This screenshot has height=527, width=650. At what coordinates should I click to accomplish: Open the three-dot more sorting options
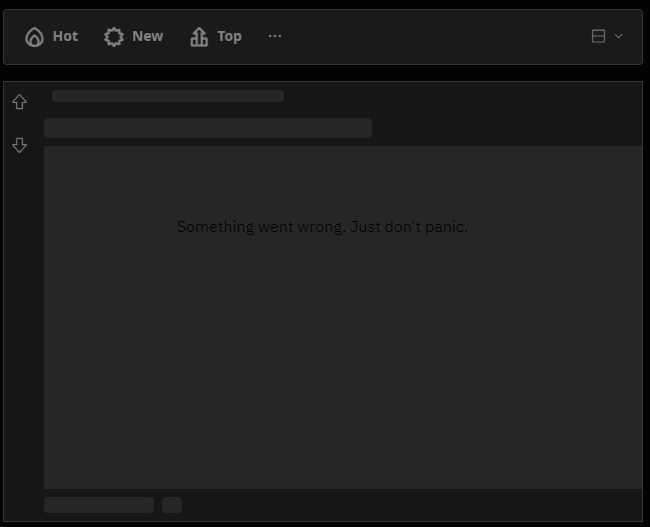[x=275, y=36]
